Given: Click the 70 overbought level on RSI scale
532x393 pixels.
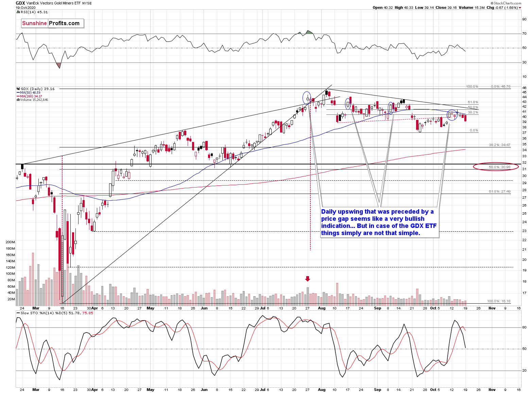Looking at the screenshot, I should coord(525,34).
